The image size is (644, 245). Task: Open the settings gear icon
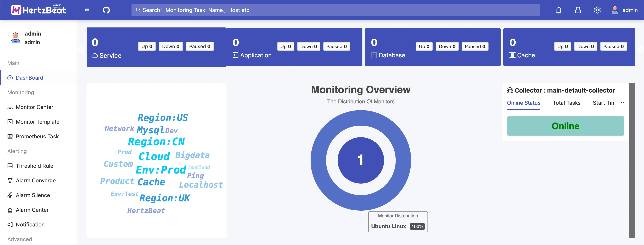pos(597,10)
